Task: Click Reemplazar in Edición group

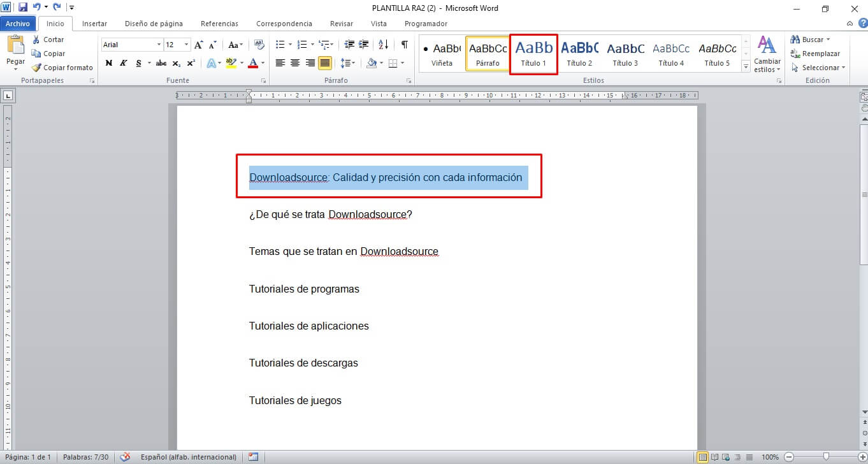Action: click(815, 54)
